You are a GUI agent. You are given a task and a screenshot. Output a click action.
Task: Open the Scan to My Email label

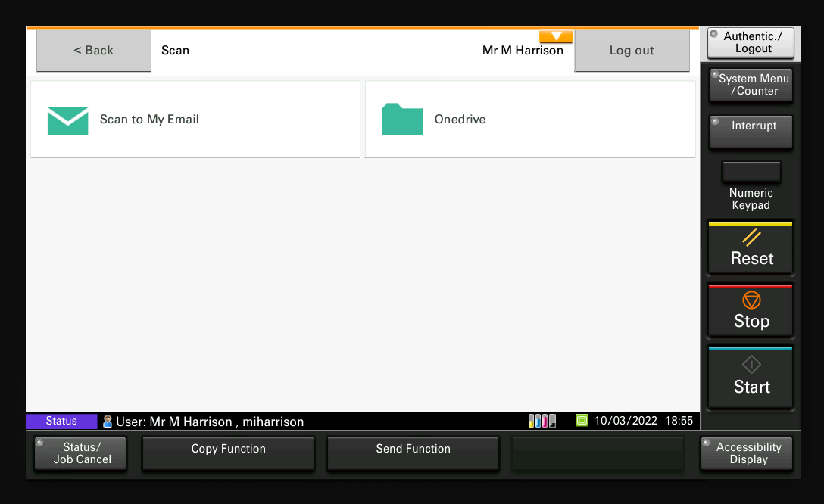pos(149,120)
